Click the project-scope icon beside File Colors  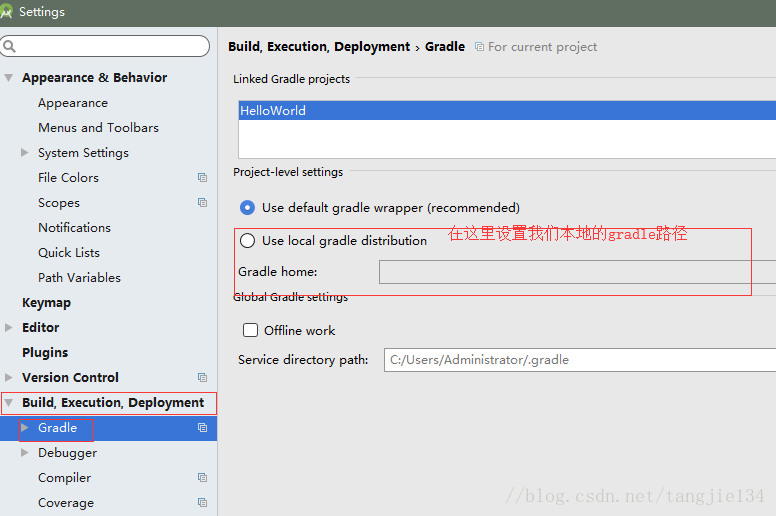click(x=202, y=178)
